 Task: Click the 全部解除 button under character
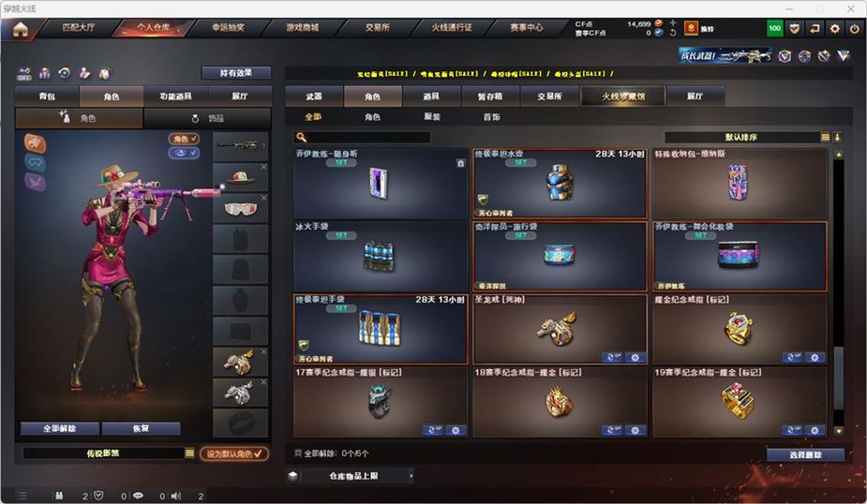click(x=60, y=428)
